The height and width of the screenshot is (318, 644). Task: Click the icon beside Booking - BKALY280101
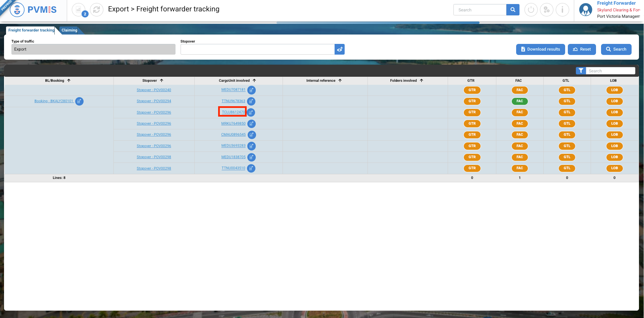tap(79, 101)
